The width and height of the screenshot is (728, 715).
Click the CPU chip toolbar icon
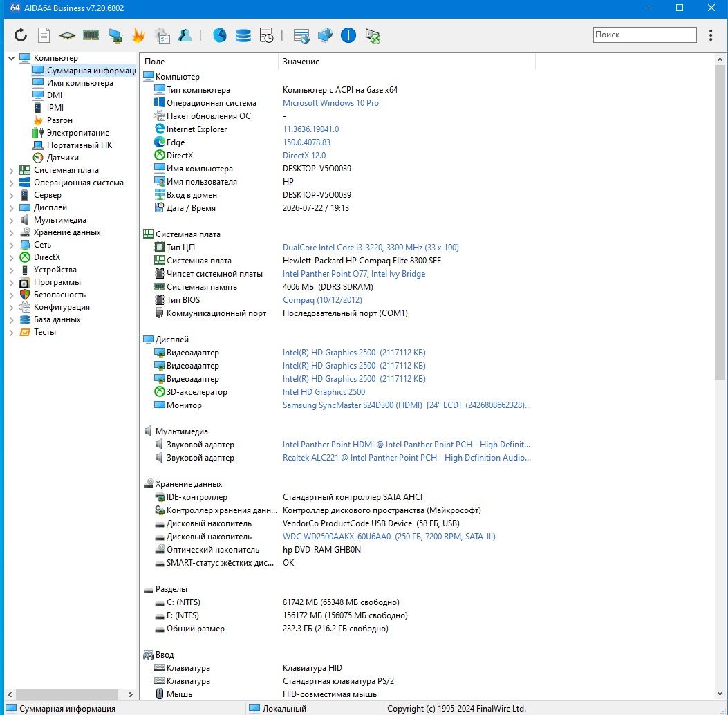pos(67,35)
